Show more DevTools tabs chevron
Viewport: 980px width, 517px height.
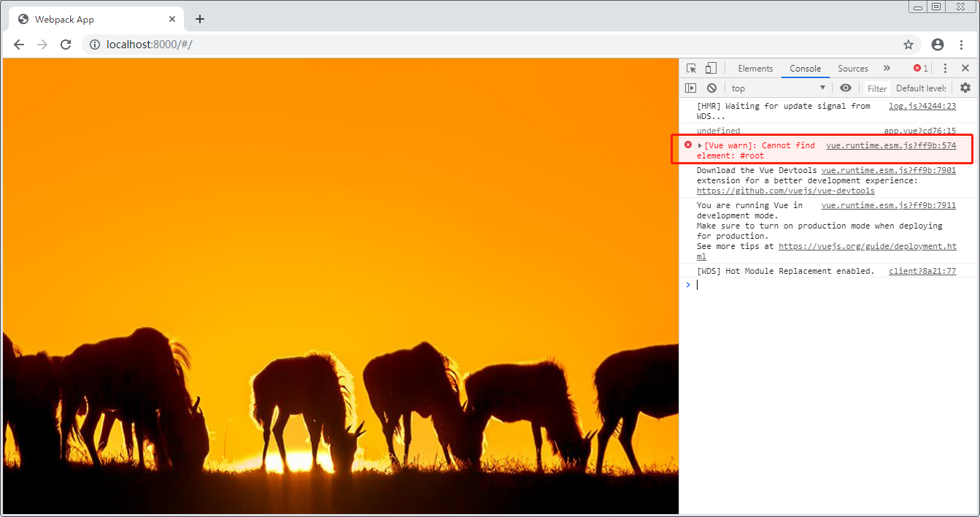pyautogui.click(x=887, y=68)
